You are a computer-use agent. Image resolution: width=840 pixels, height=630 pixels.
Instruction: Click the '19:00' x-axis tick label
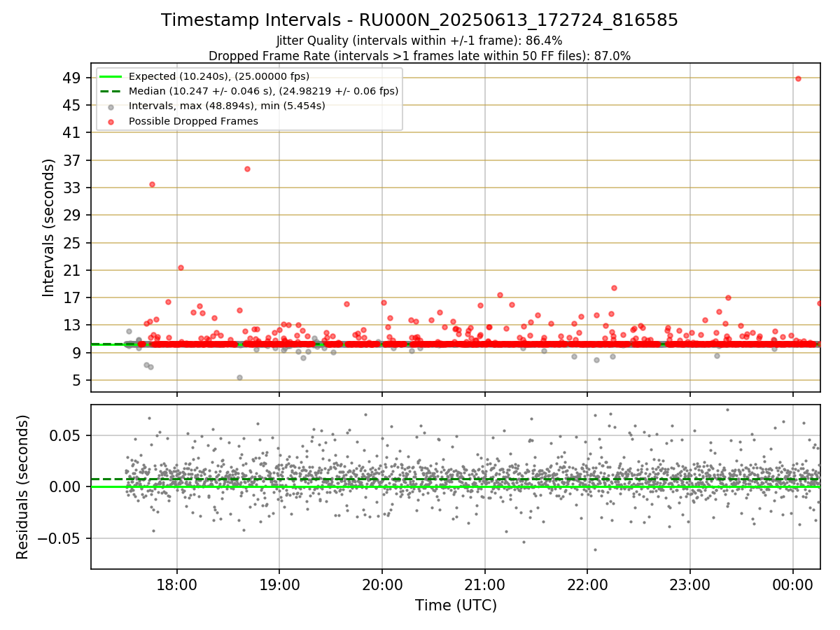279,584
